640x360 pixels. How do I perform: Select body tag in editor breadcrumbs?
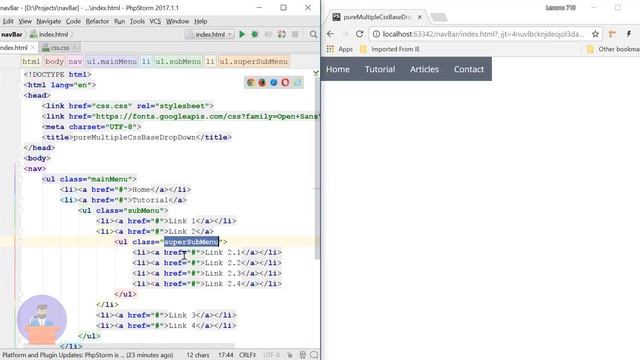click(x=54, y=61)
